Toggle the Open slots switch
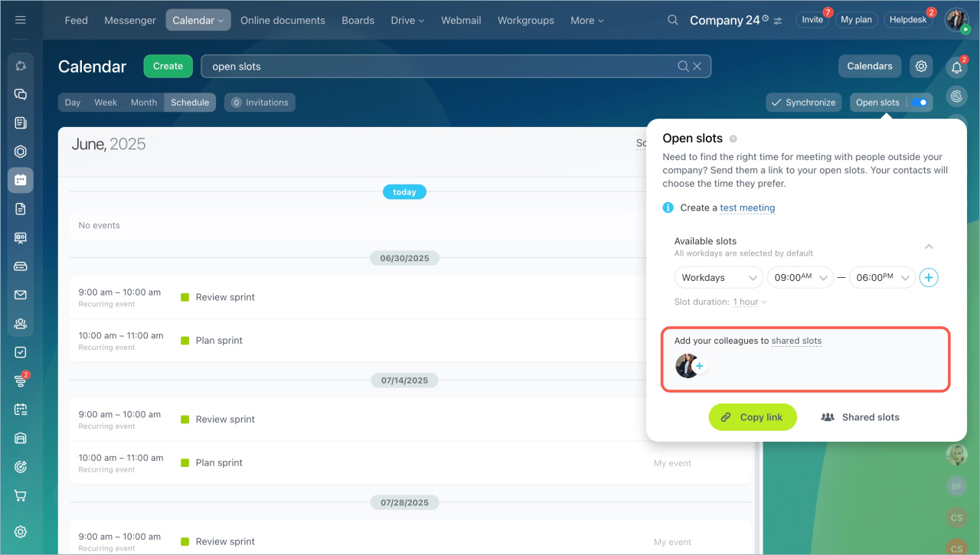The height and width of the screenshot is (555, 980). 920,103
